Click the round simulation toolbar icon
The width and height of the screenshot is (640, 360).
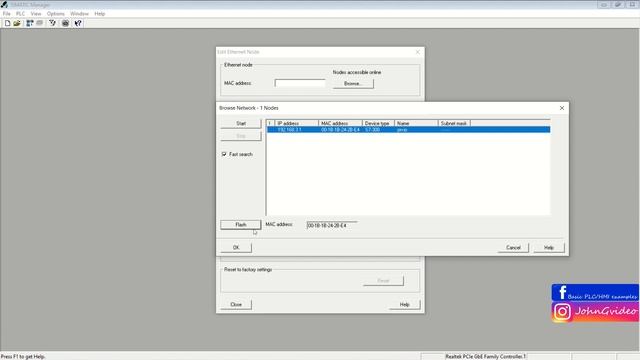click(65, 23)
